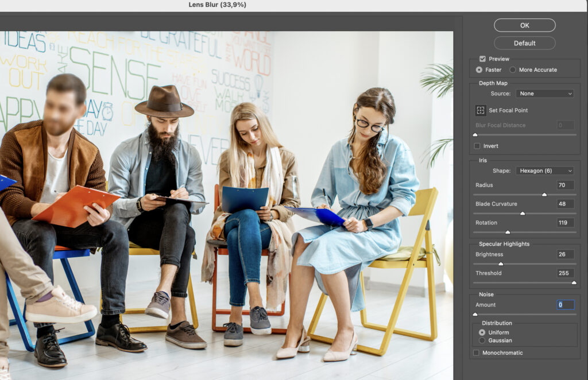Click the Radius value field

[565, 185]
